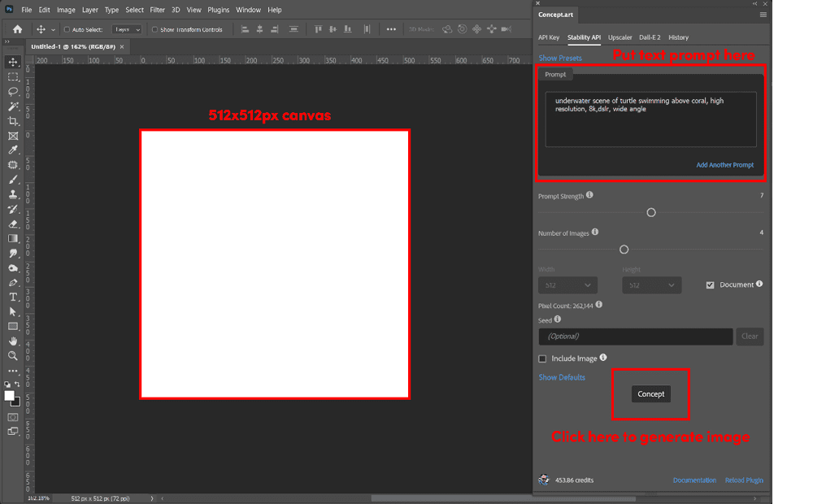Select the Spot Healing Brush tool
813x504 pixels.
coord(13,165)
